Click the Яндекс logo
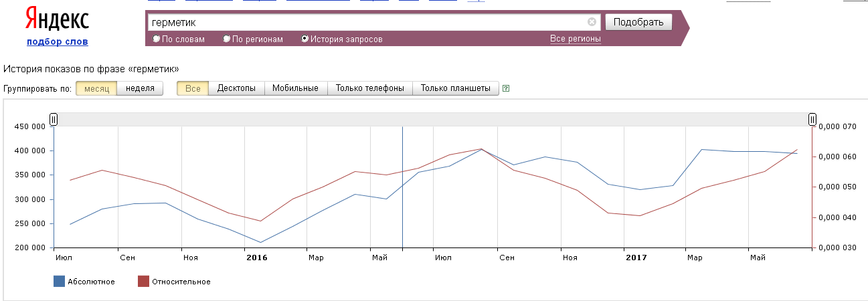 click(57, 20)
